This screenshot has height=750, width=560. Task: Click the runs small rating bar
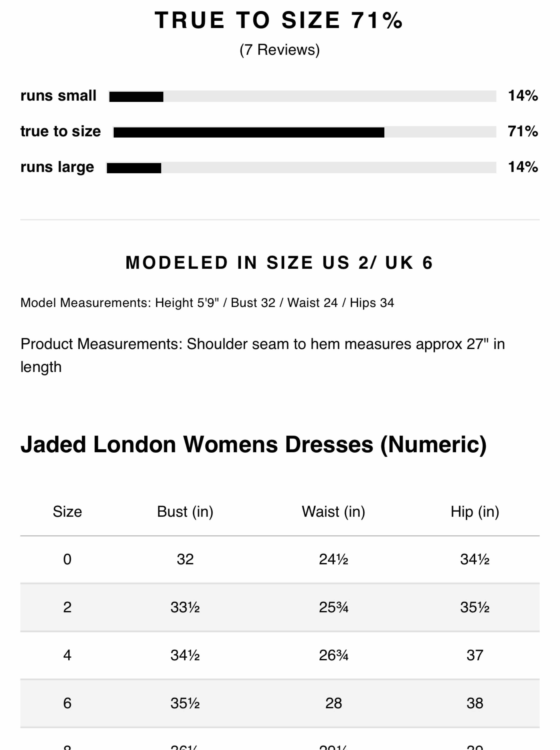303,96
